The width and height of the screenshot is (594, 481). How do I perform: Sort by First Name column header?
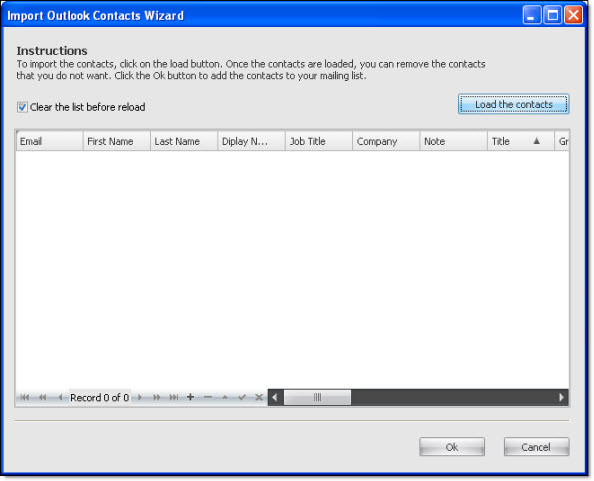pos(116,141)
